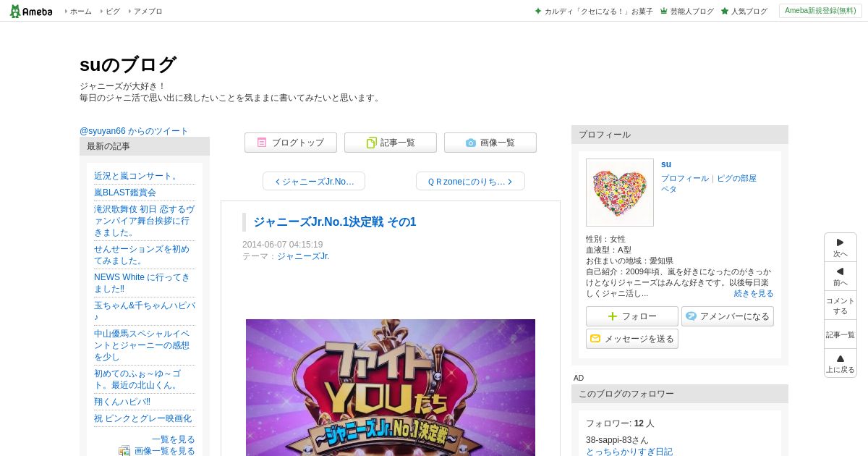Click the star icon beside 人気ブログ
The image size is (868, 456).
click(x=724, y=11)
